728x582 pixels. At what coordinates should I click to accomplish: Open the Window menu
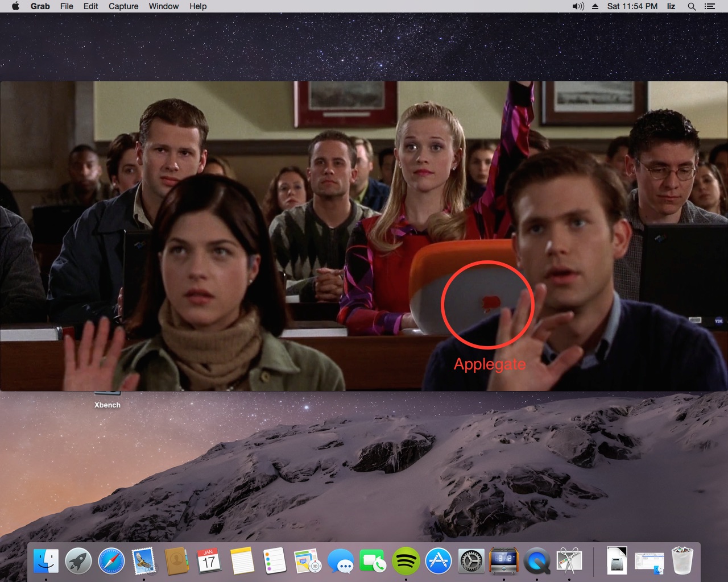[x=164, y=6]
